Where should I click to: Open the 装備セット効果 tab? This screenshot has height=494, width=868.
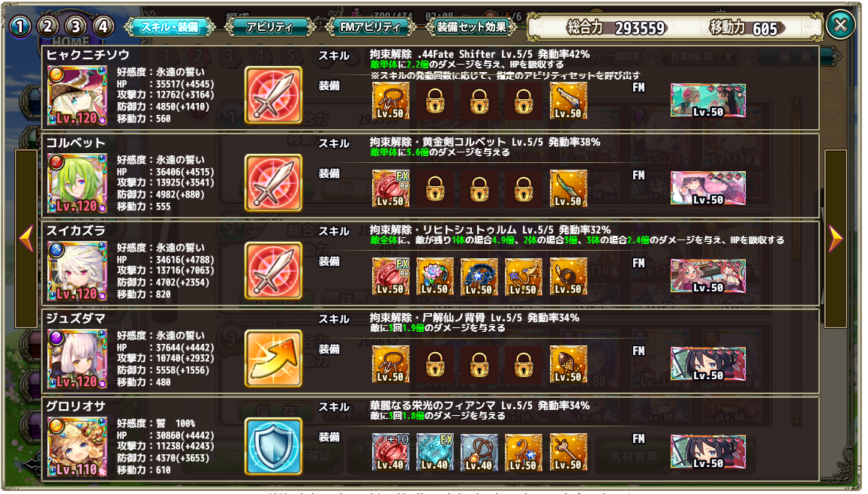[x=471, y=26]
